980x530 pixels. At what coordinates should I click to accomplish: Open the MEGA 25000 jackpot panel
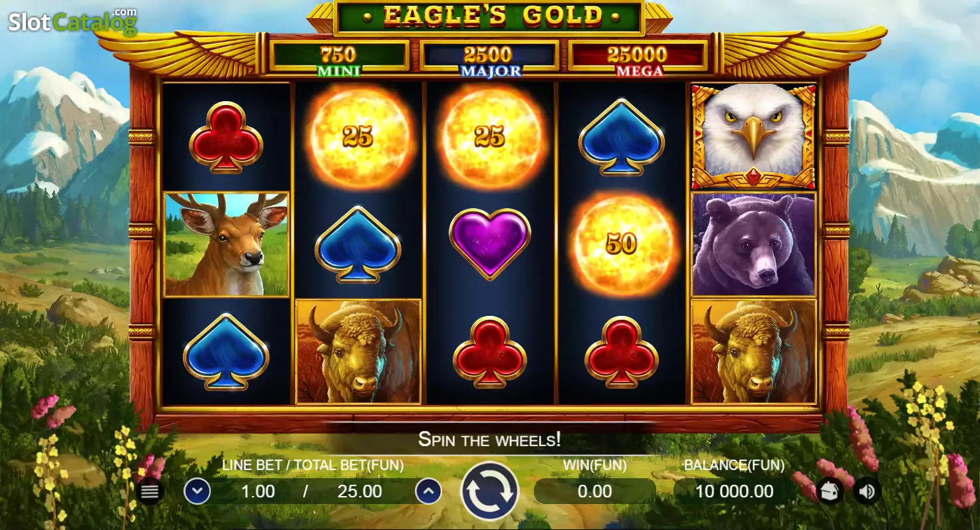tap(638, 59)
